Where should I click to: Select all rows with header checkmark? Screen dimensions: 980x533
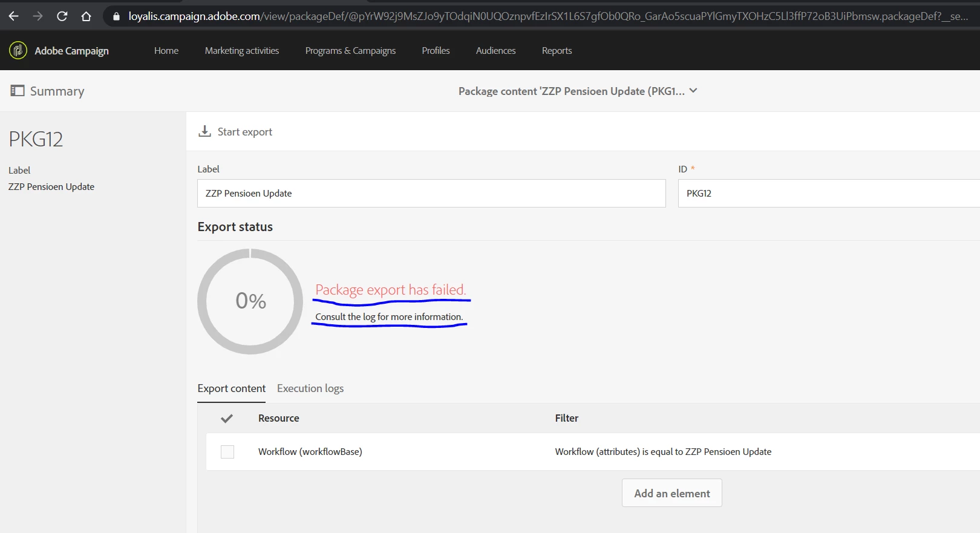[227, 418]
